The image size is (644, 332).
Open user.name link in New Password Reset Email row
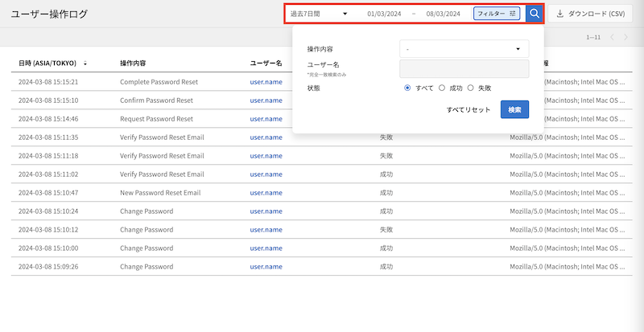point(266,192)
